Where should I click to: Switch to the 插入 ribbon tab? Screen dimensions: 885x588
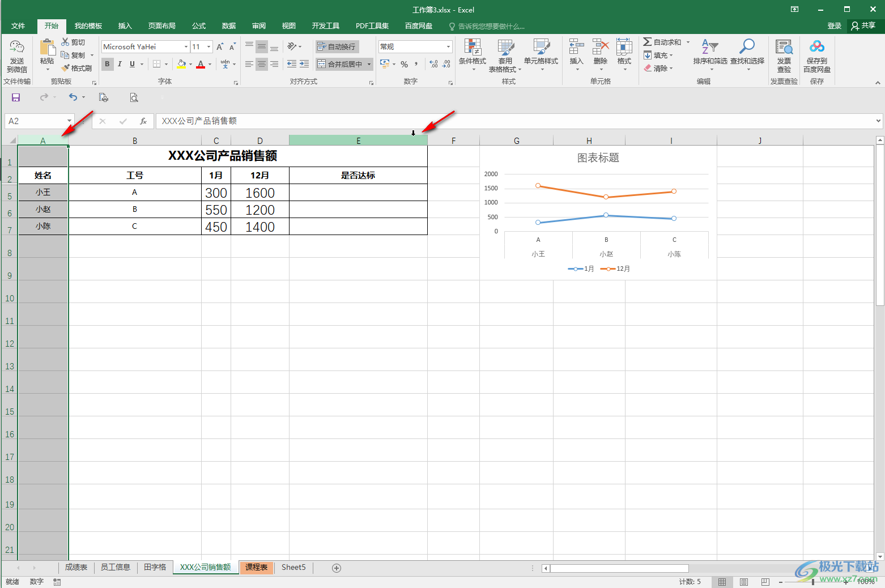[x=125, y=26]
